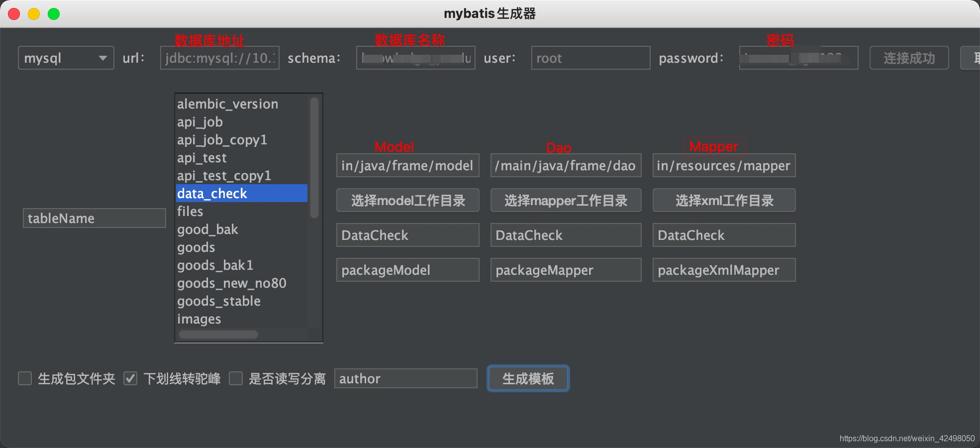Image resolution: width=980 pixels, height=448 pixels.
Task: Select the highlighted data_check table
Action: pos(242,193)
